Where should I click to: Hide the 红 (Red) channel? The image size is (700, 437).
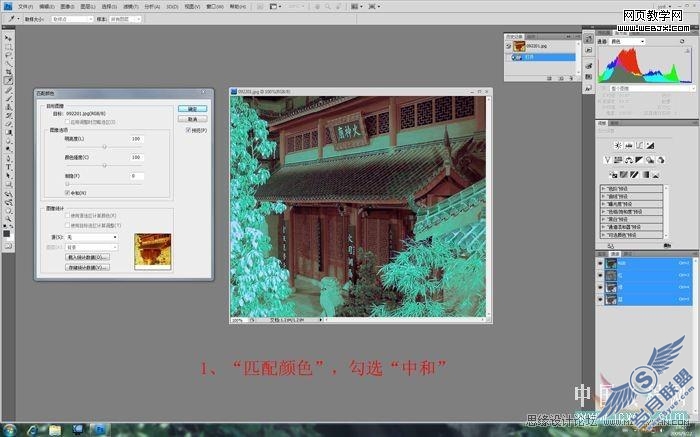click(600, 275)
